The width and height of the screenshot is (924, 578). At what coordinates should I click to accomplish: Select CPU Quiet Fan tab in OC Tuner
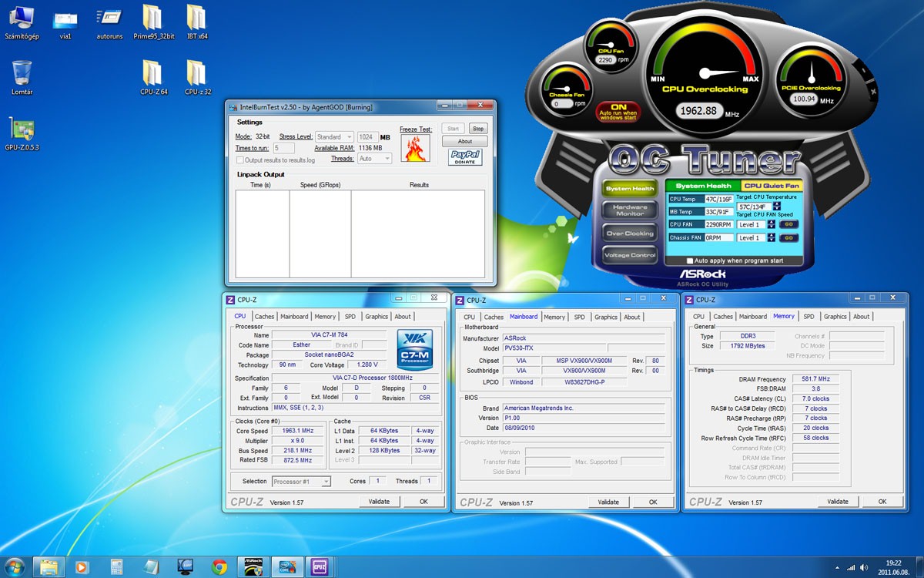[x=772, y=186]
